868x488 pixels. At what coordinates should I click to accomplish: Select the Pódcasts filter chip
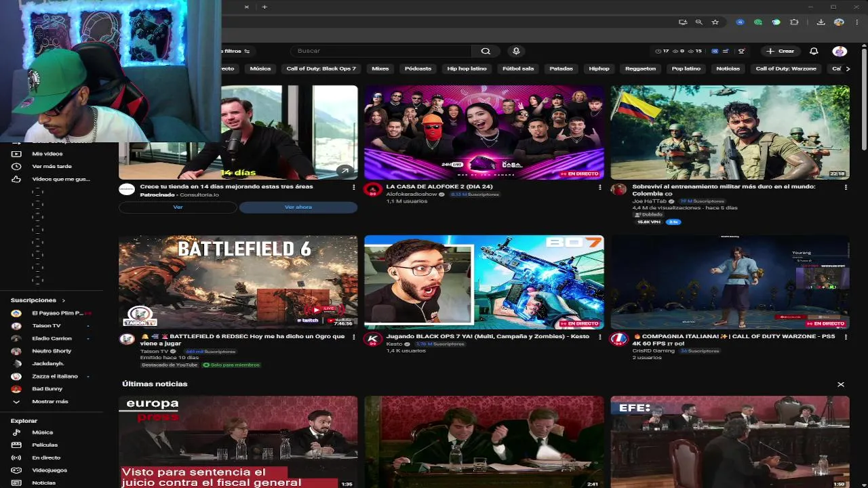pyautogui.click(x=418, y=68)
